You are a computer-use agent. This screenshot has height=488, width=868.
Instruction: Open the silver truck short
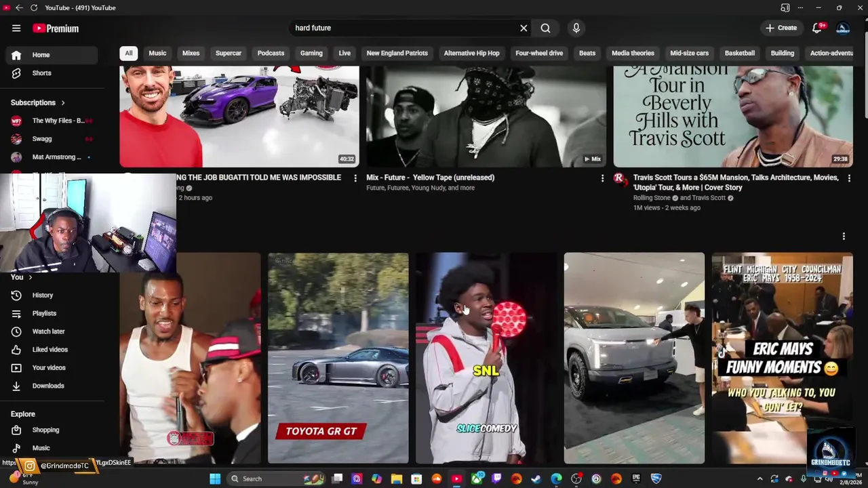(x=634, y=358)
